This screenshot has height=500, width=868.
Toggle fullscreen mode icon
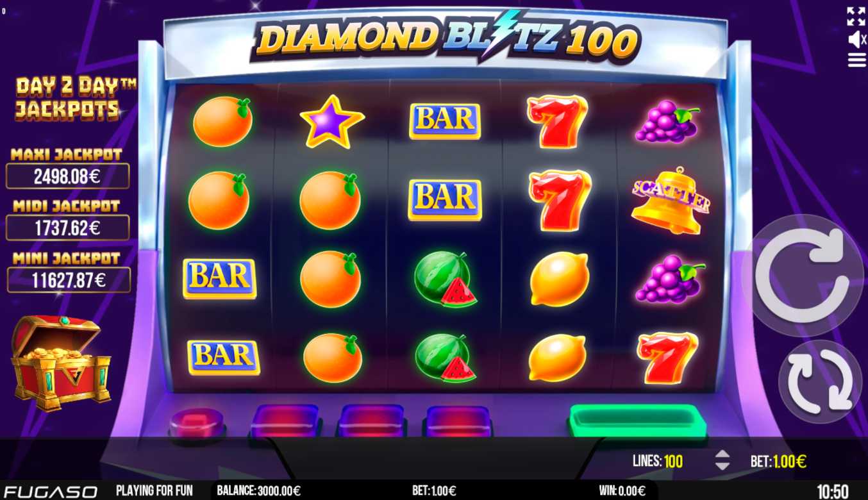(856, 16)
